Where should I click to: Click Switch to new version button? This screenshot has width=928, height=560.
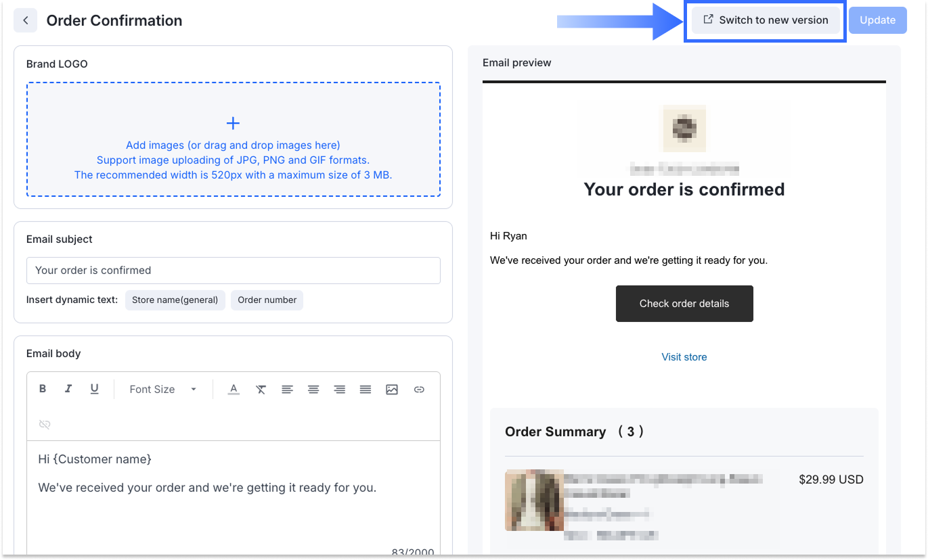coord(766,20)
